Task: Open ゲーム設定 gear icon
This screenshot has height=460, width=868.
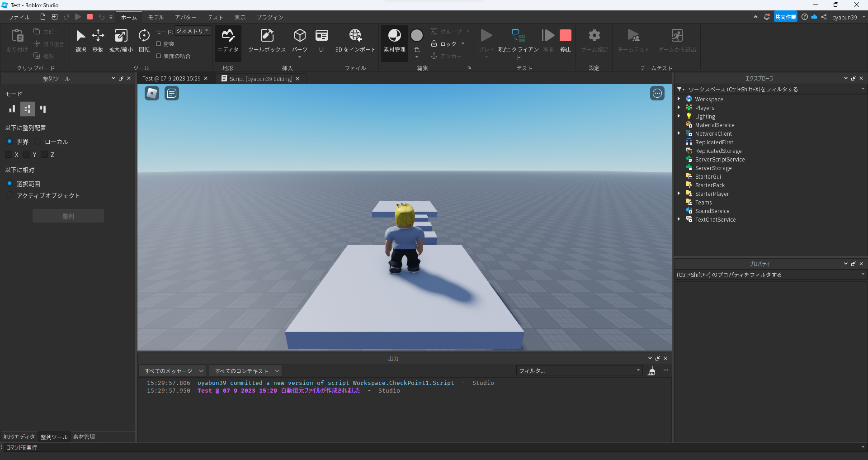Action: point(594,35)
